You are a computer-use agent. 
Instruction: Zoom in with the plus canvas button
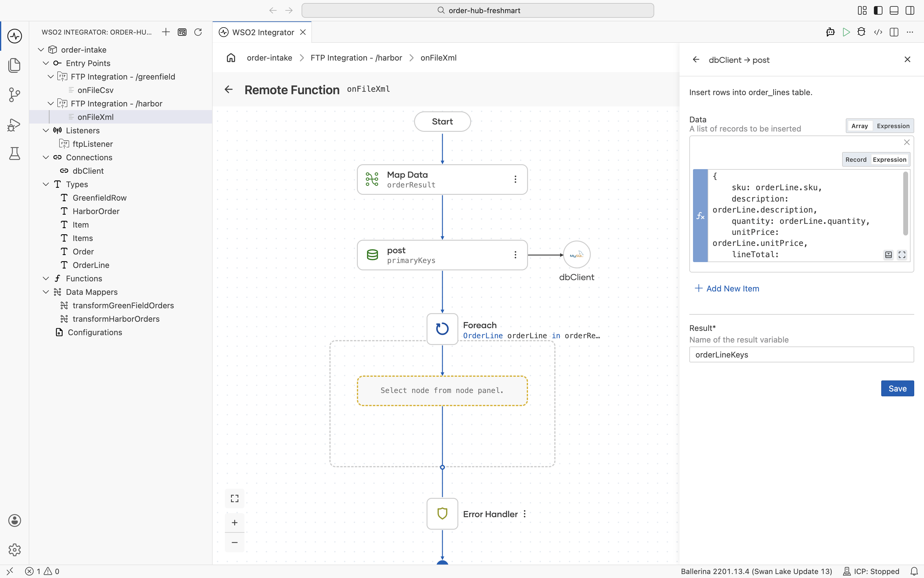pyautogui.click(x=234, y=523)
